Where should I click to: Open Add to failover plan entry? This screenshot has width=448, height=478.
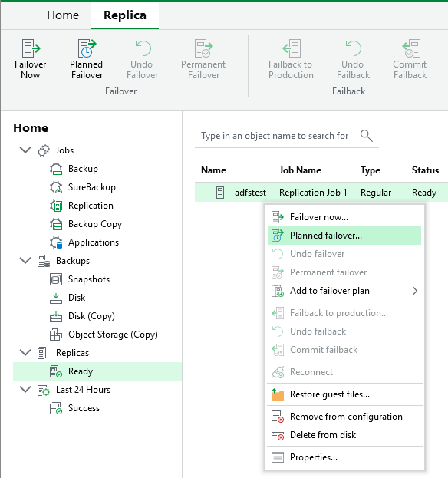(344, 291)
